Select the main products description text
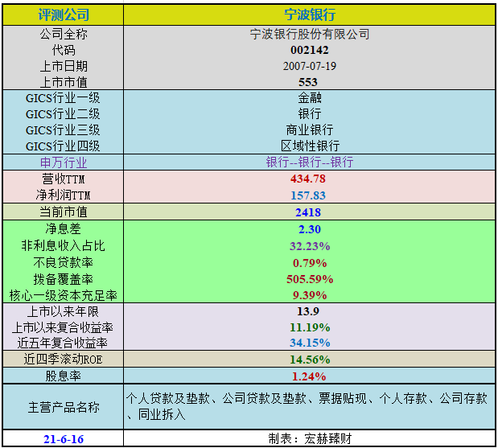 [307, 406]
